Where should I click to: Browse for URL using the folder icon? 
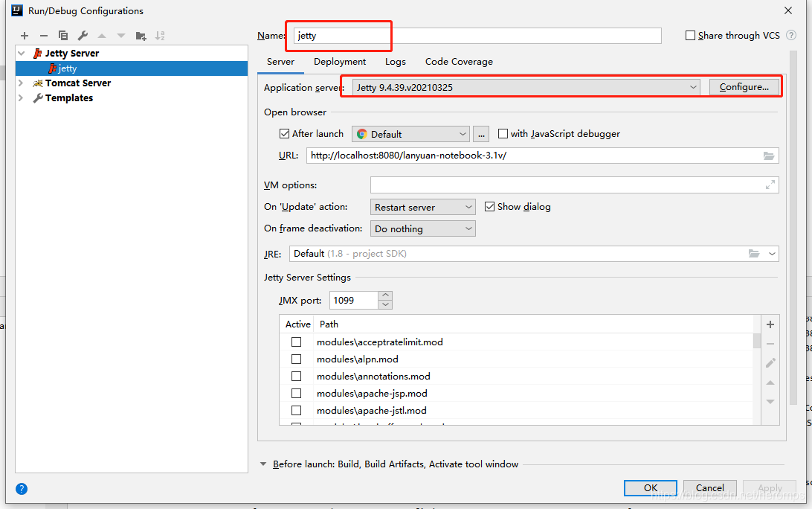[x=769, y=156]
